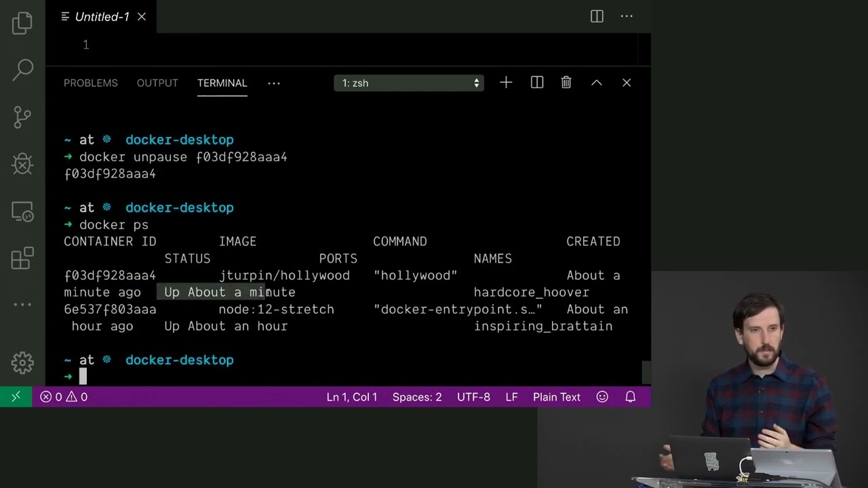
Task: Click the "docker-entrypoint.s…" command text
Action: pos(458,309)
